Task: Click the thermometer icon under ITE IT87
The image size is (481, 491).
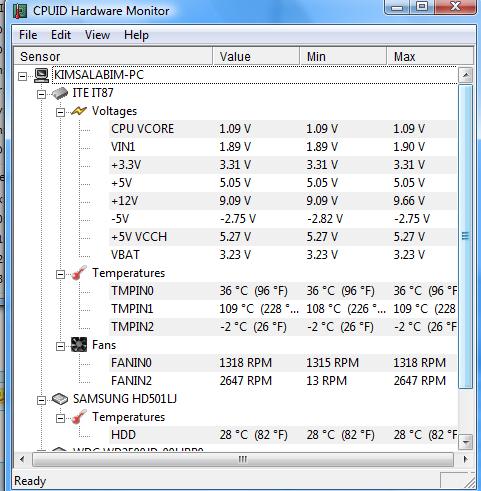Action: click(79, 273)
